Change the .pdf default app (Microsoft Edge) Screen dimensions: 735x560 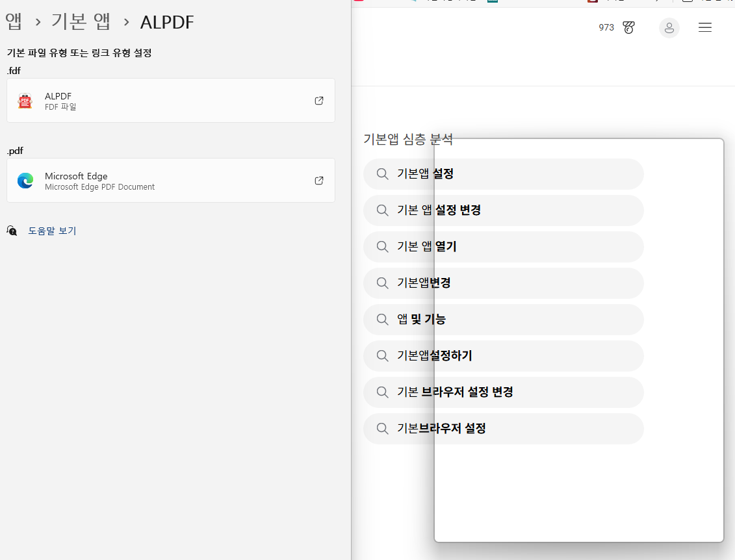click(171, 181)
